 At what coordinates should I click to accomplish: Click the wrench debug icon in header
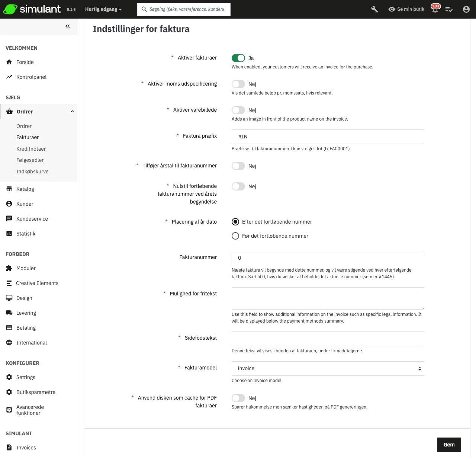point(374,9)
